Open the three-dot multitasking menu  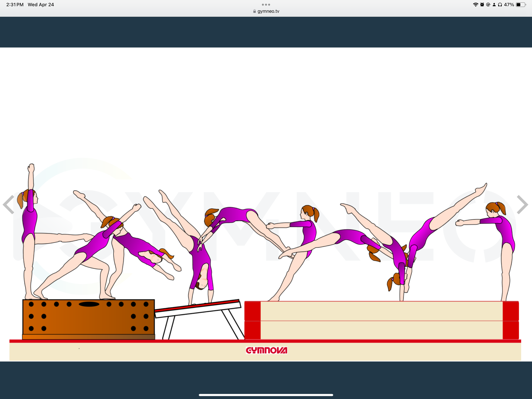(266, 4)
